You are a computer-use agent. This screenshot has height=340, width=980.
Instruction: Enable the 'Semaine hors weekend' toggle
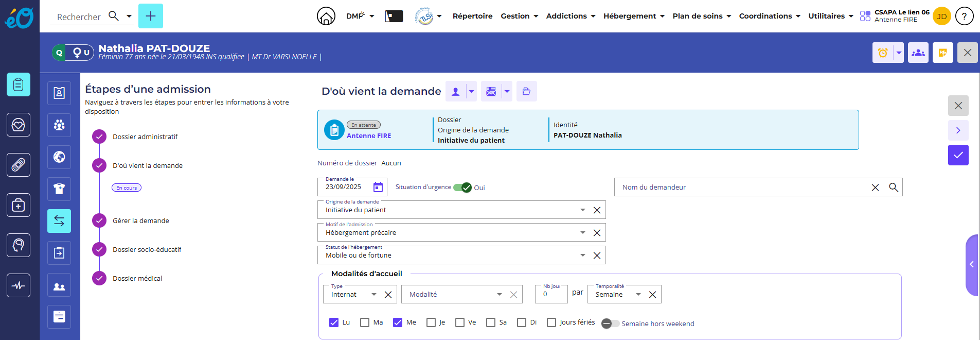pyautogui.click(x=610, y=324)
